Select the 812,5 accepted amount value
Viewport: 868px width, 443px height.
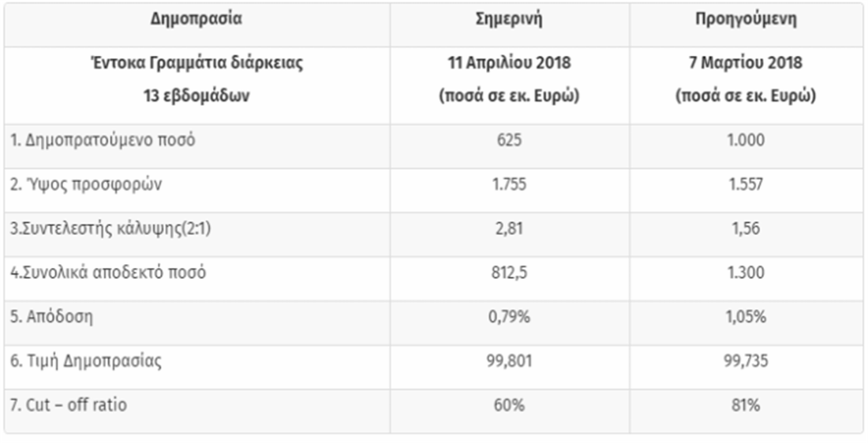coord(510,274)
